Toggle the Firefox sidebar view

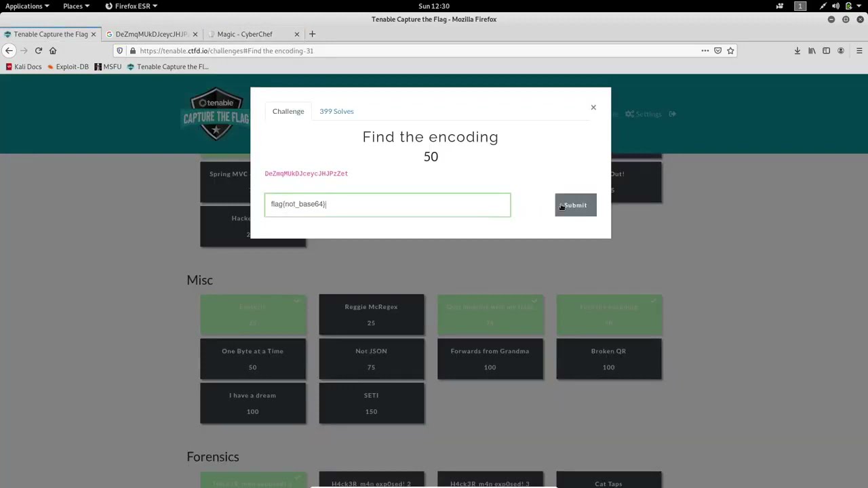click(x=826, y=51)
